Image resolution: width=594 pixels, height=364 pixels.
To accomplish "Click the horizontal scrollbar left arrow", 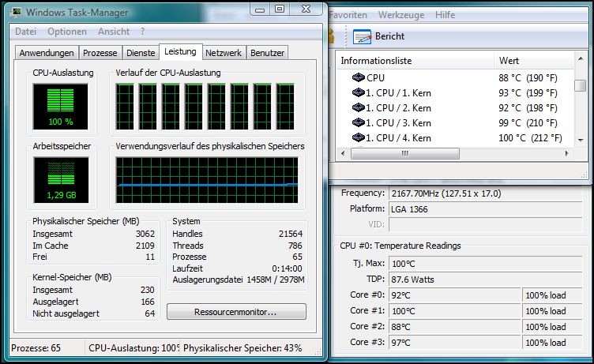I will point(344,153).
